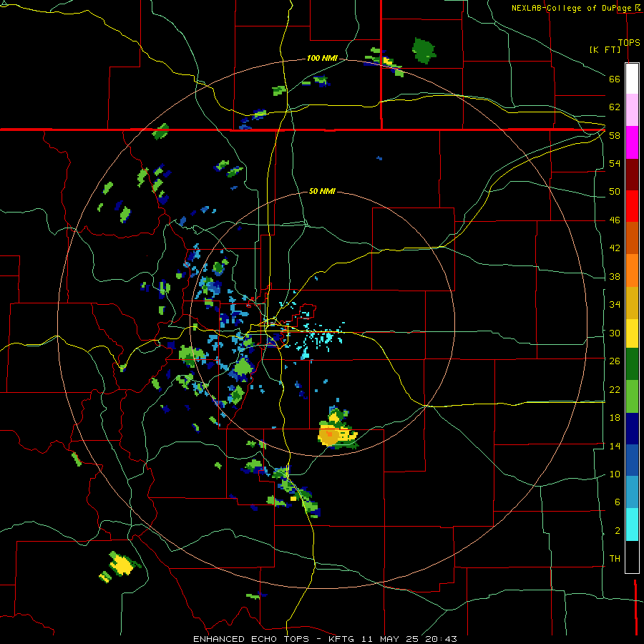Click the legend value "14"
This screenshot has height=644, width=644.
tap(615, 446)
